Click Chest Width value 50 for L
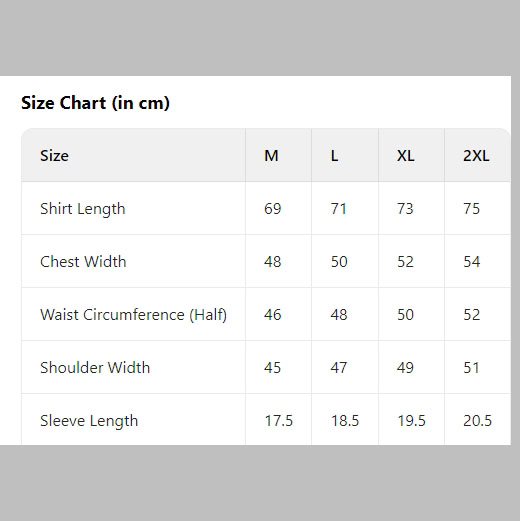This screenshot has height=521, width=520. (339, 262)
